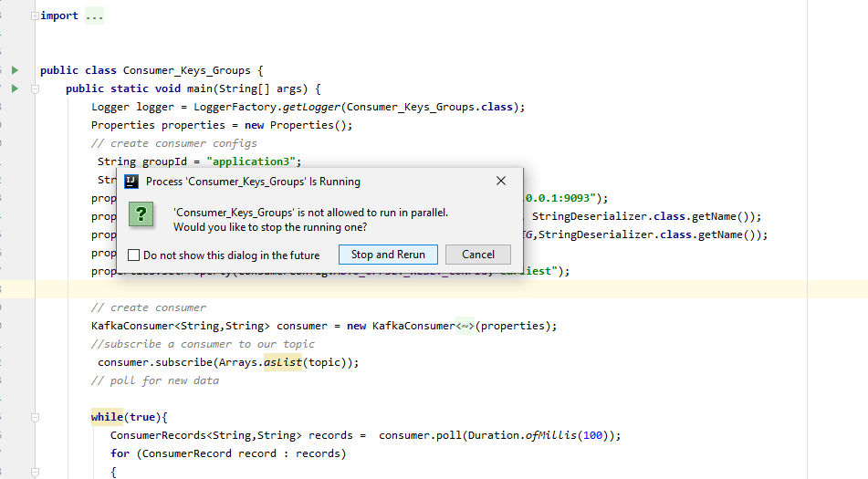Viewport: 868px width, 479px height.
Task: Click the dialog title 'Process Consumer_Keys_Groups Is Running'
Action: coord(253,182)
